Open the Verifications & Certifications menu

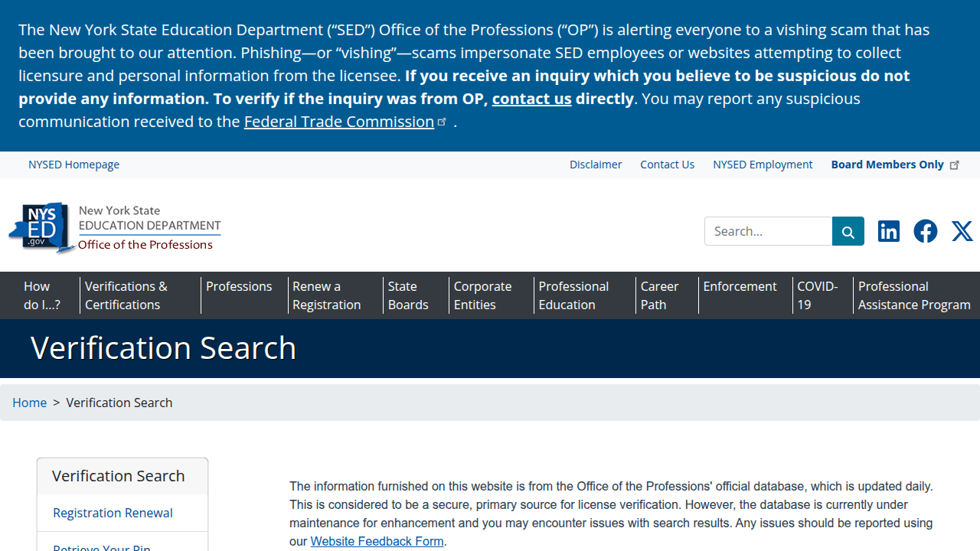pos(126,295)
